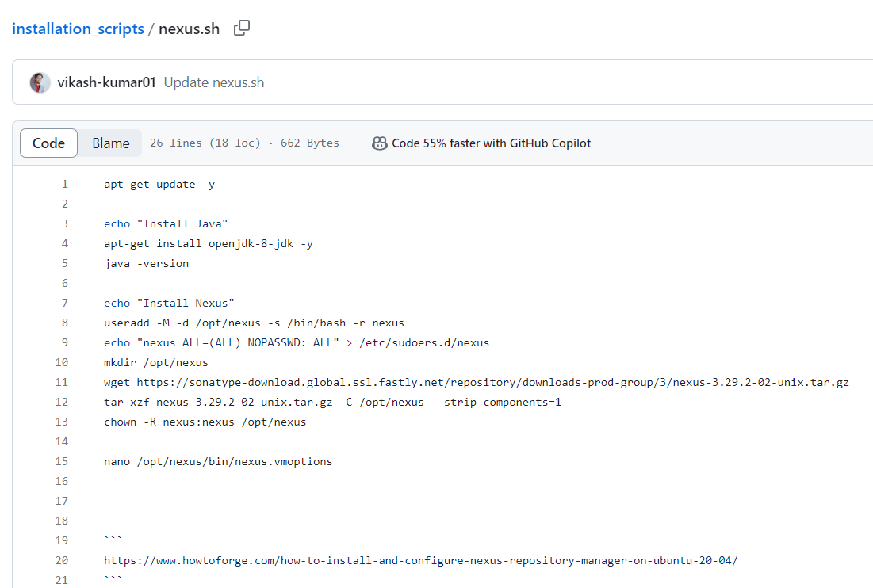Image resolution: width=873 pixels, height=588 pixels.
Task: Click the 'tar xzf' extraction command line
Action: (332, 402)
